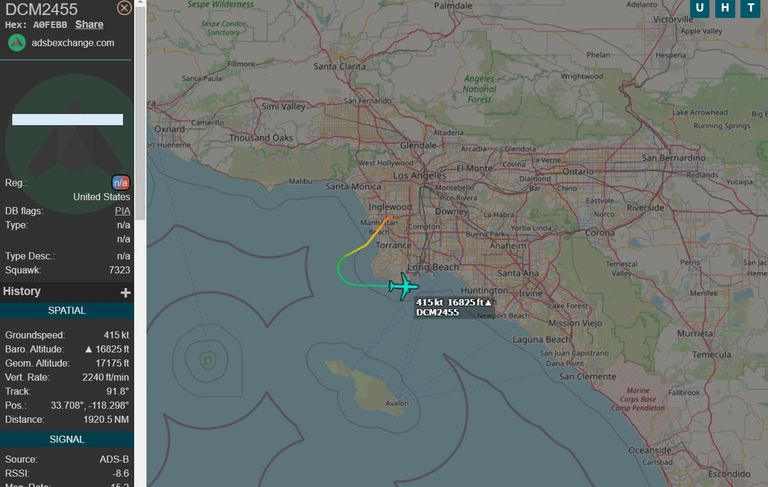768x487 pixels.
Task: Click the SIGNAL section header
Action: click(67, 439)
